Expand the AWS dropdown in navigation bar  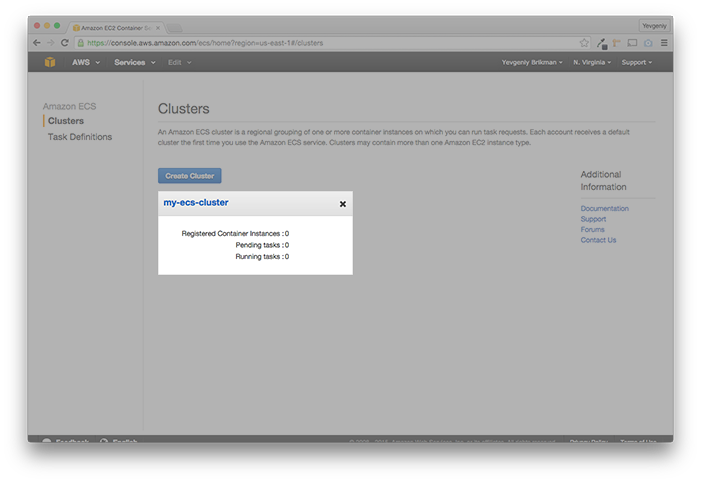click(86, 62)
